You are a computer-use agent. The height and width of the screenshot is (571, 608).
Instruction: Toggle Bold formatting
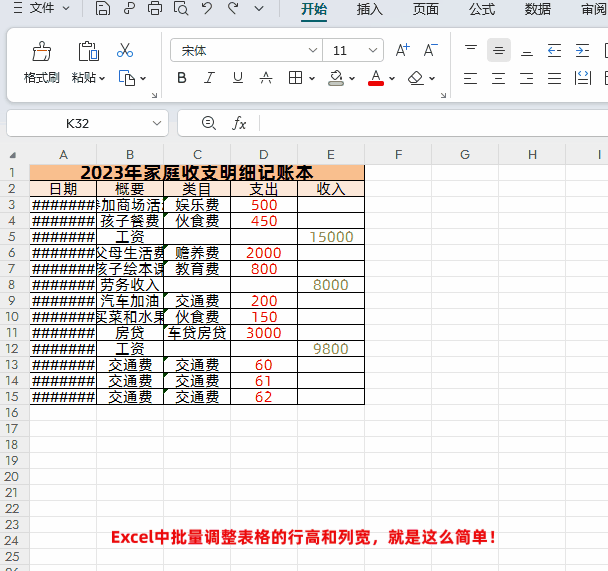(x=181, y=78)
